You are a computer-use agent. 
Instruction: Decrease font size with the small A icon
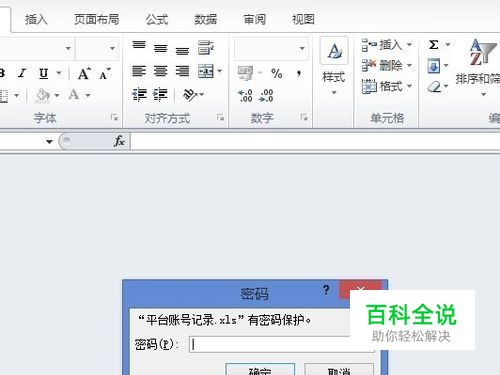[105, 73]
